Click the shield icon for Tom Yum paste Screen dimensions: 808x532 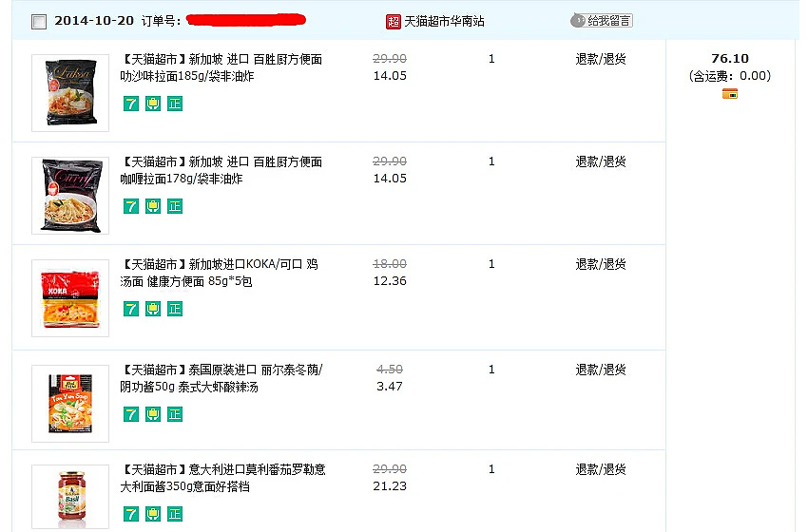152,414
